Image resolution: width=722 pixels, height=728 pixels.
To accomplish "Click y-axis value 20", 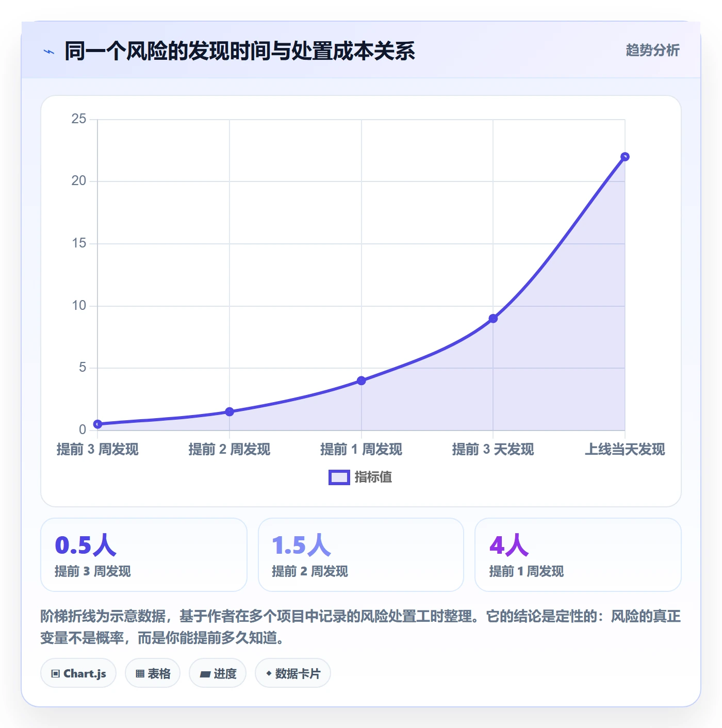I will point(79,181).
